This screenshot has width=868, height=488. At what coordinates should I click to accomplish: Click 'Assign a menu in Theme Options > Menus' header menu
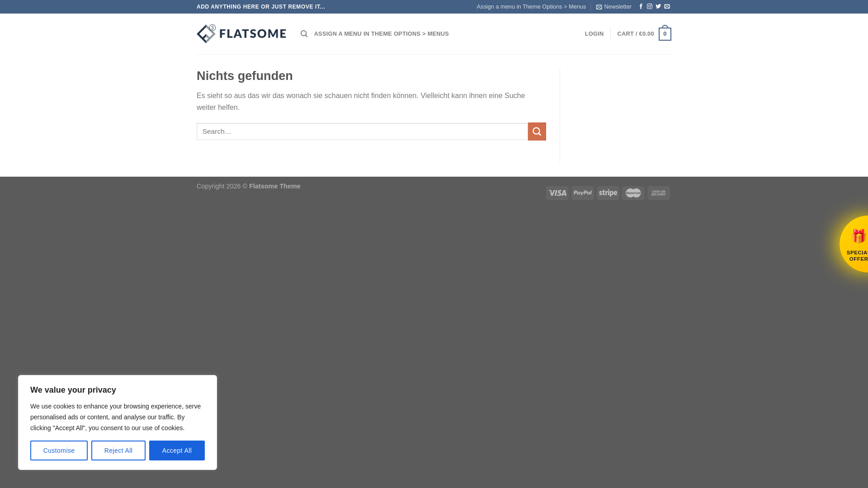point(381,34)
